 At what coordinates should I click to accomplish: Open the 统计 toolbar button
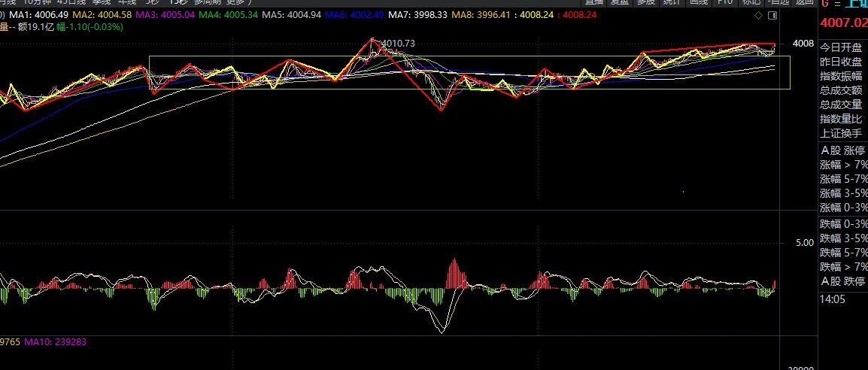[x=672, y=2]
